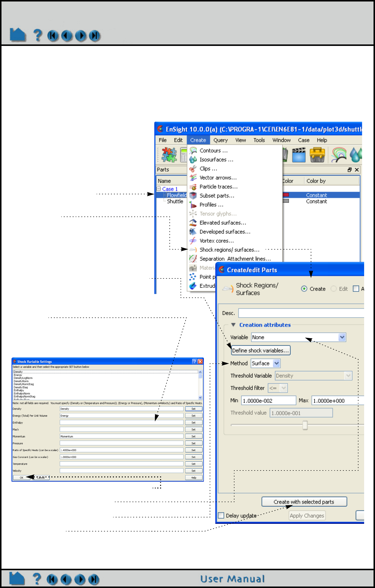Click the scissors icon for Clips
Viewport: 375px width, 588px height.
193,169
